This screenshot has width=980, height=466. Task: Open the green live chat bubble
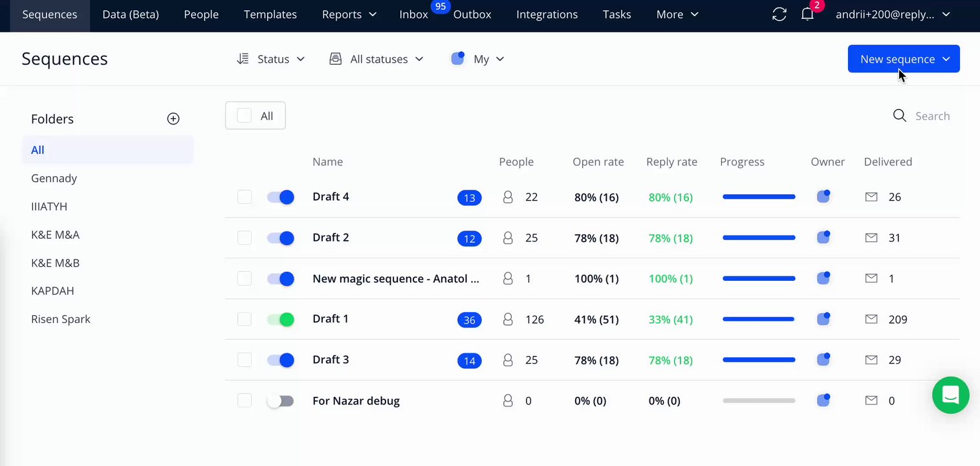950,394
